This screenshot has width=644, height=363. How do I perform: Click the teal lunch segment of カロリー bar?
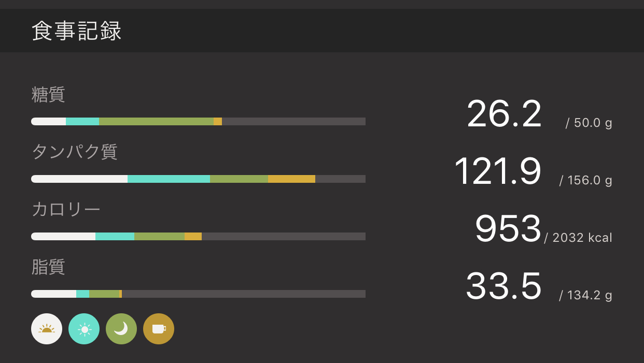coord(115,237)
